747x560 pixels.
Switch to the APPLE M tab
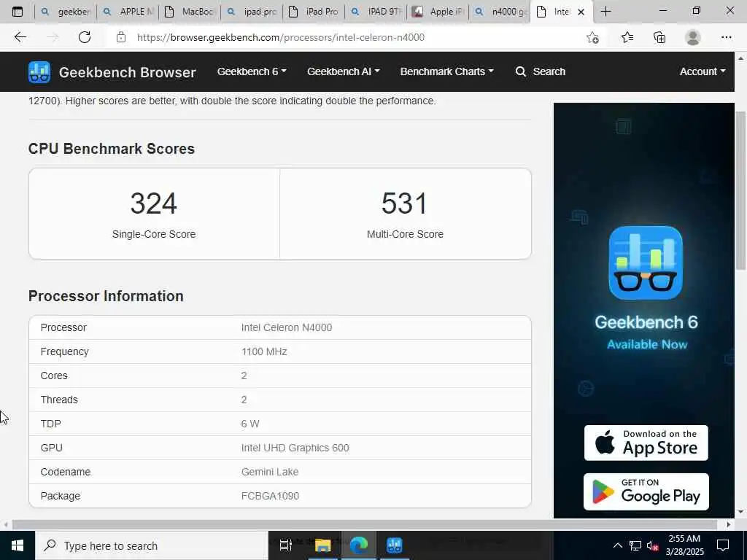(127, 12)
